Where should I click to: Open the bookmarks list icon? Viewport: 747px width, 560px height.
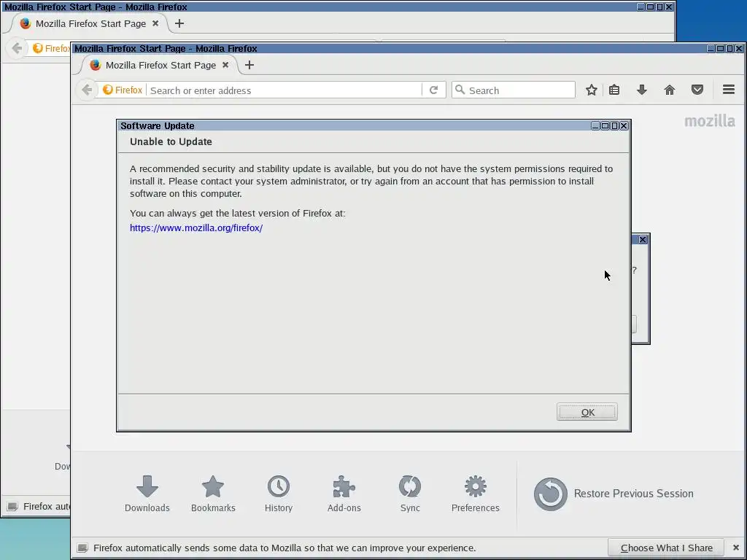point(614,90)
